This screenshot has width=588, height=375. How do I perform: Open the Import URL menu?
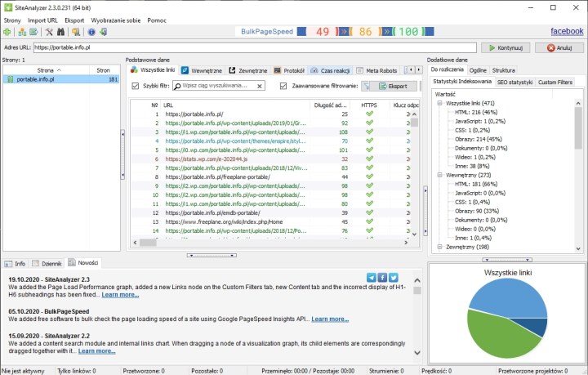(x=42, y=20)
